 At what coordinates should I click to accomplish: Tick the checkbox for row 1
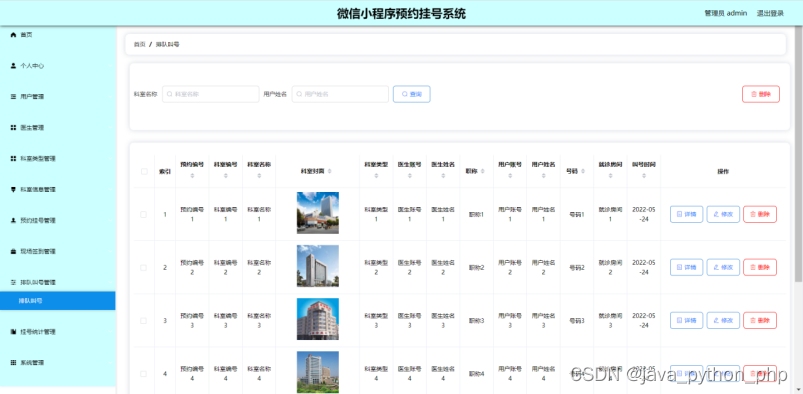pyautogui.click(x=144, y=214)
